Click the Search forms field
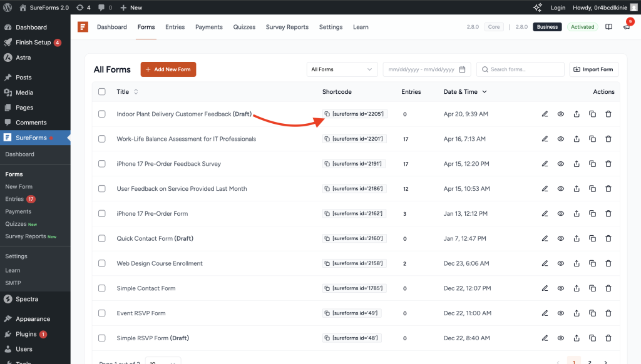 pos(520,69)
